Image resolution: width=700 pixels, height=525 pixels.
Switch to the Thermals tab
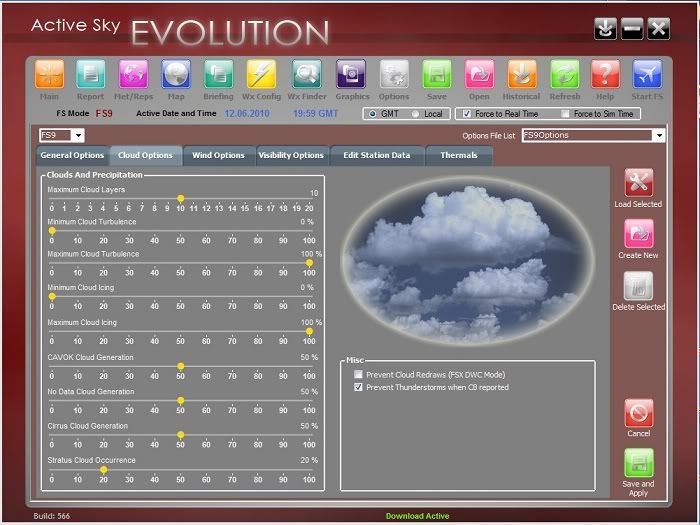459,155
